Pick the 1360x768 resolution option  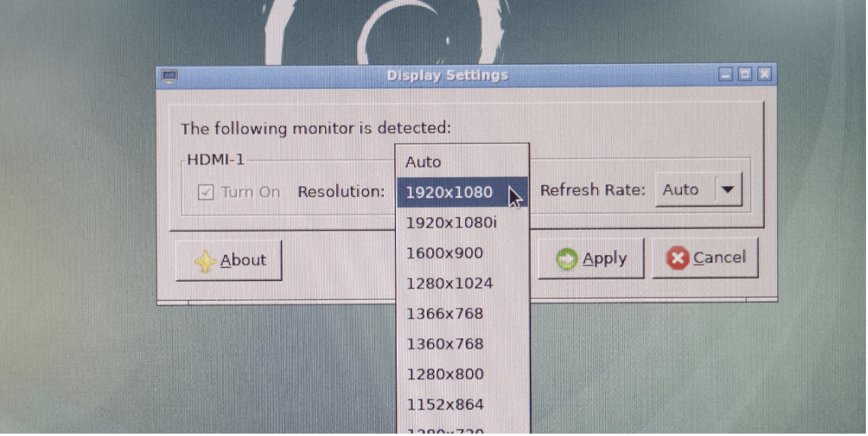tap(445, 344)
